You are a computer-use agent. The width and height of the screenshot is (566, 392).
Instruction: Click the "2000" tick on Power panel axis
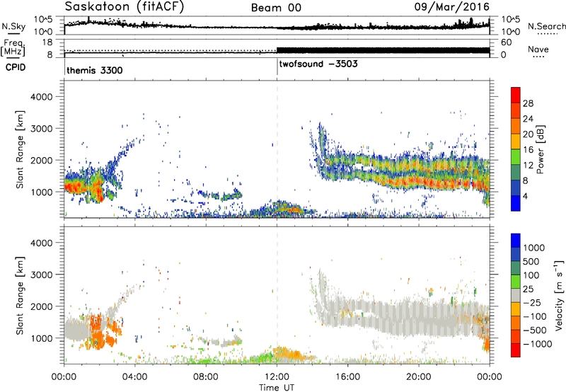click(41, 160)
